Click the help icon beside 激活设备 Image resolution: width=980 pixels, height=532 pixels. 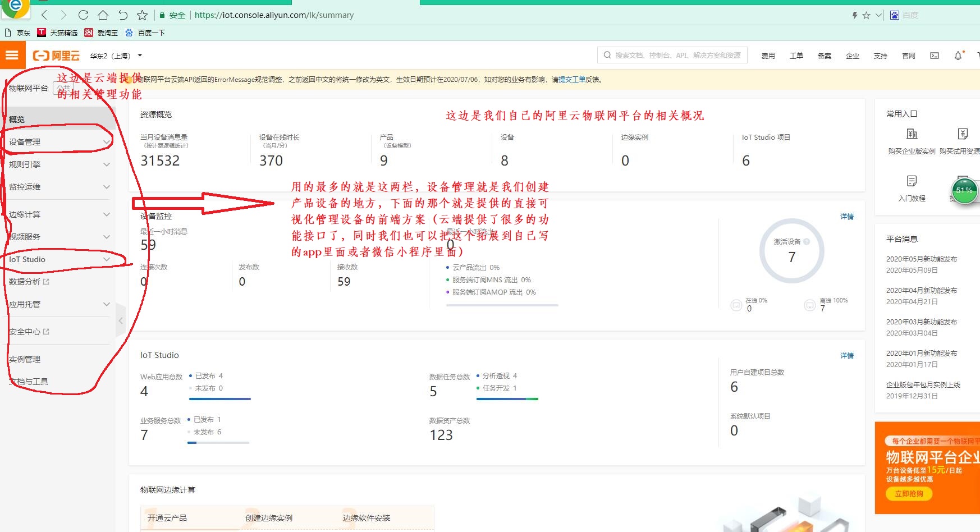807,241
